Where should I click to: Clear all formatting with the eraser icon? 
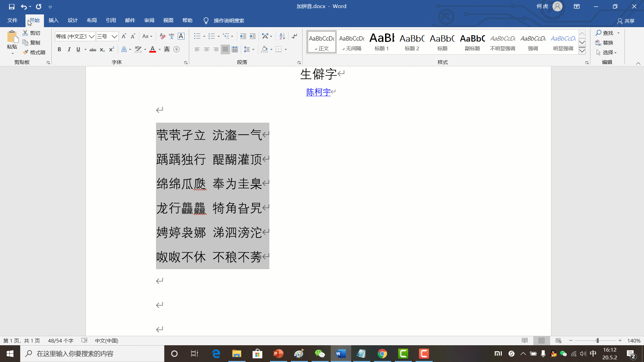click(162, 36)
